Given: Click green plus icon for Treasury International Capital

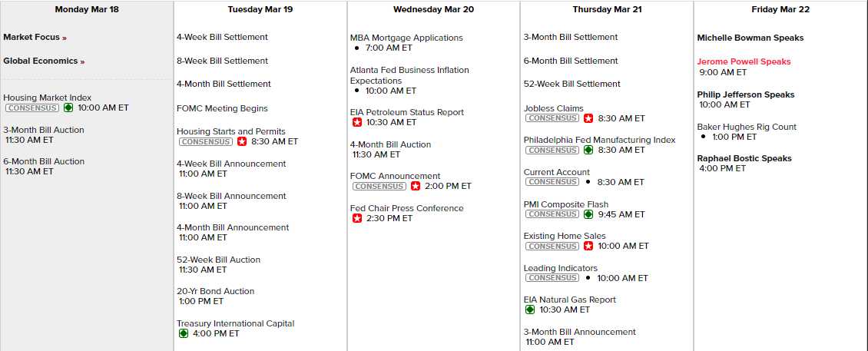Looking at the screenshot, I should click(184, 334).
